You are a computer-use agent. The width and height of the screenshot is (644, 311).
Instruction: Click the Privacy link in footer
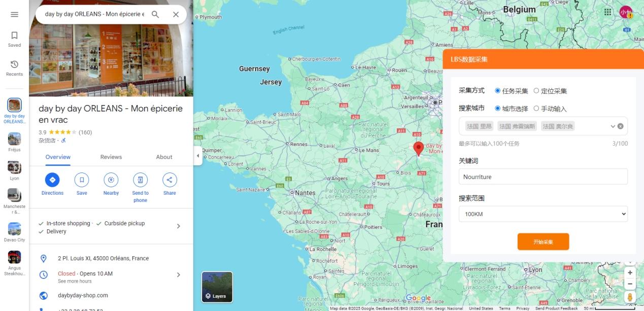pyautogui.click(x=523, y=308)
